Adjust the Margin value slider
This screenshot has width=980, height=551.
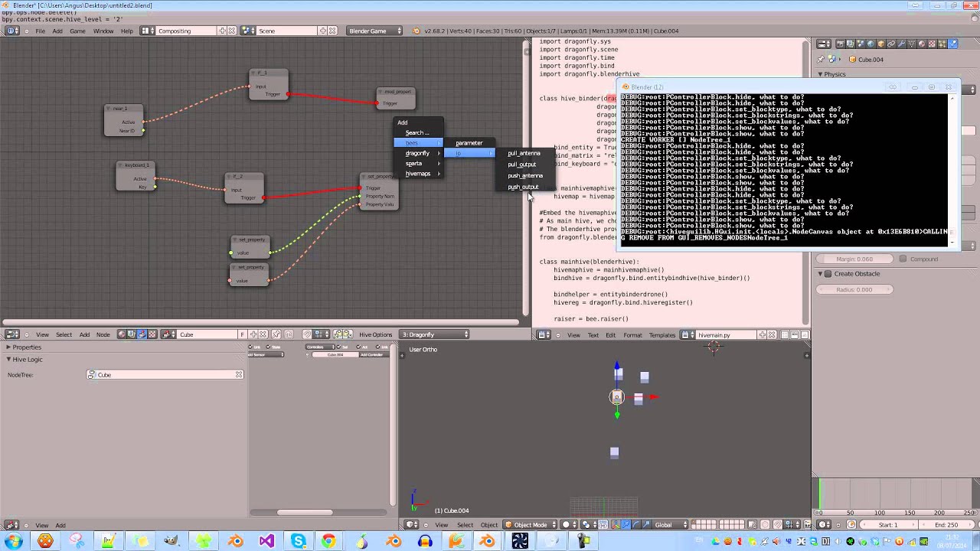854,259
